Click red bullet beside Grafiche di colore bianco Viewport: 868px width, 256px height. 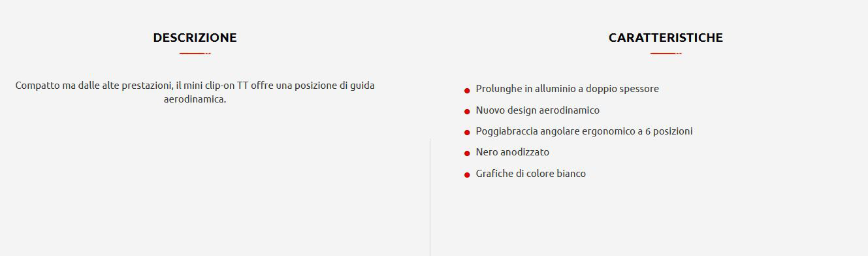pos(467,174)
